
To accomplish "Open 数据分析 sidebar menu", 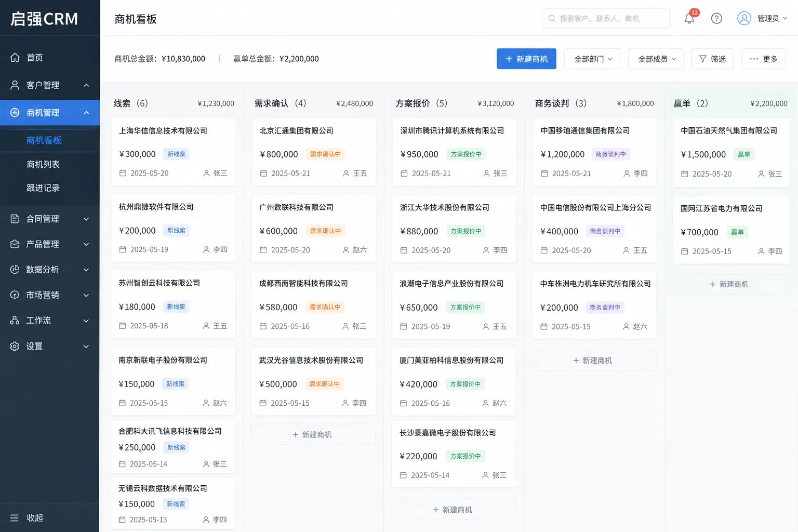I will coord(50,269).
